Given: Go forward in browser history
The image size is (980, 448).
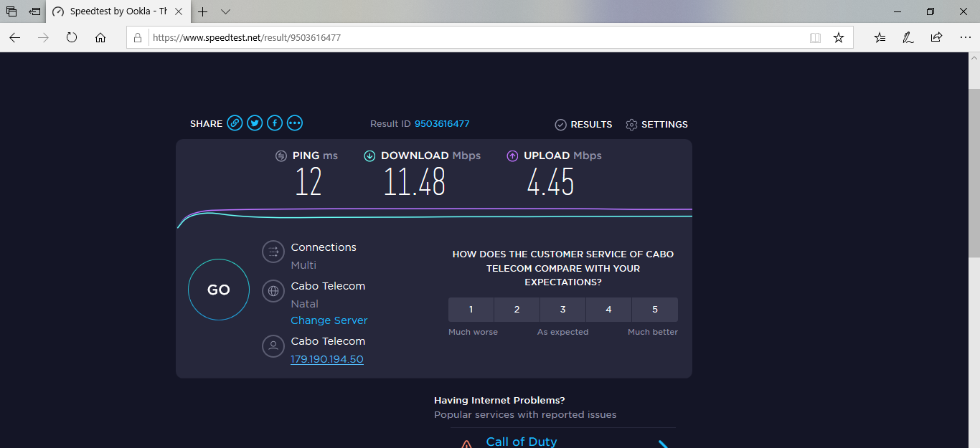Looking at the screenshot, I should click(43, 37).
